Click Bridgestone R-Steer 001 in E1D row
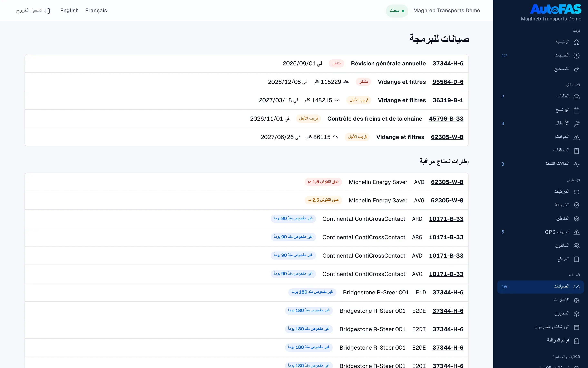Viewport: 588px width, 368px height. (x=376, y=293)
